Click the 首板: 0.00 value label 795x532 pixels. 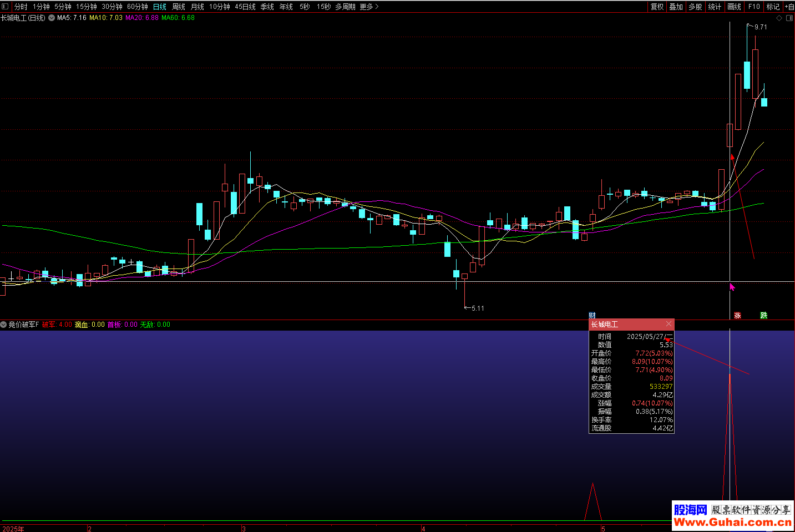click(123, 325)
